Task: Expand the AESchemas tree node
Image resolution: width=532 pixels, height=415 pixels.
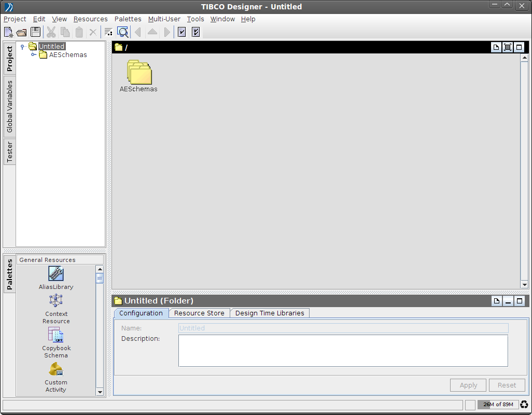Action: click(x=34, y=54)
